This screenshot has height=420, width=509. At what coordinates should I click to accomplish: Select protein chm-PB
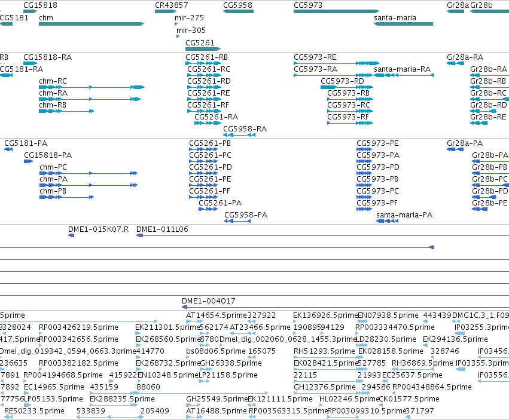[x=66, y=197]
